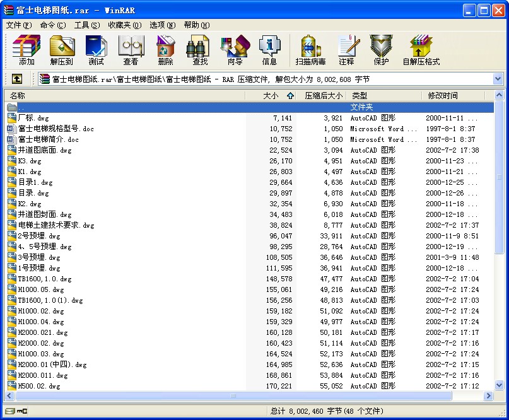Image resolution: width=509 pixels, height=420 pixels.
Task: Sort by 修改时间 column header
Action: (x=453, y=95)
